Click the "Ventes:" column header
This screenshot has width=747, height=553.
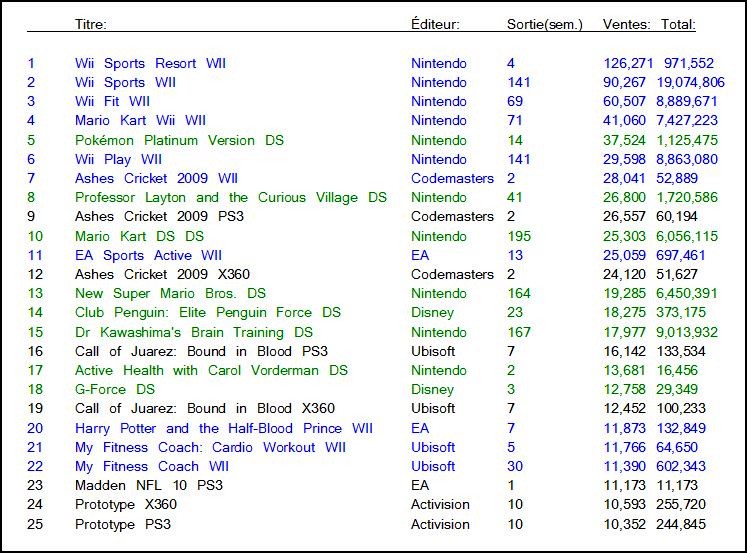pyautogui.click(x=626, y=24)
